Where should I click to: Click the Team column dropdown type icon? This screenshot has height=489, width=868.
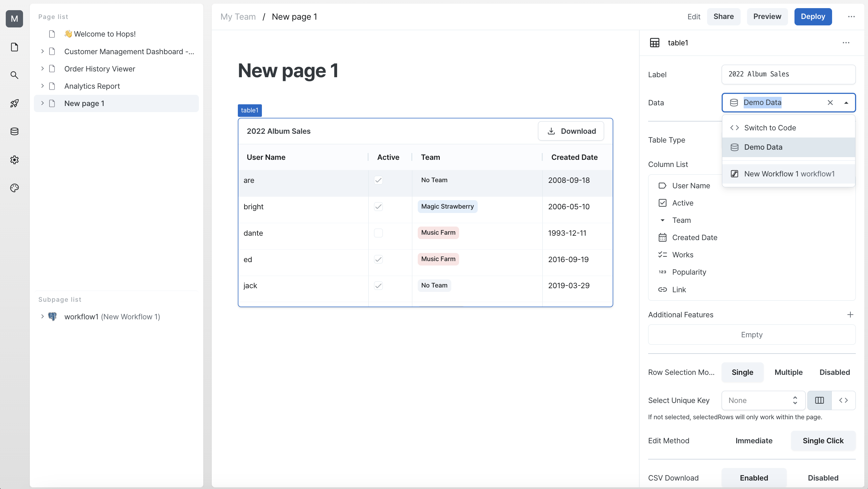(662, 220)
